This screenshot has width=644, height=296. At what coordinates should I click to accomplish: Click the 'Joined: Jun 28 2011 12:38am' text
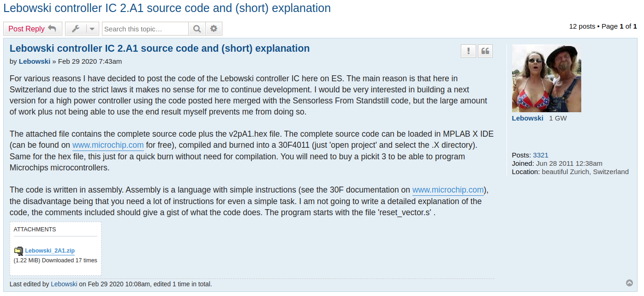coord(557,163)
